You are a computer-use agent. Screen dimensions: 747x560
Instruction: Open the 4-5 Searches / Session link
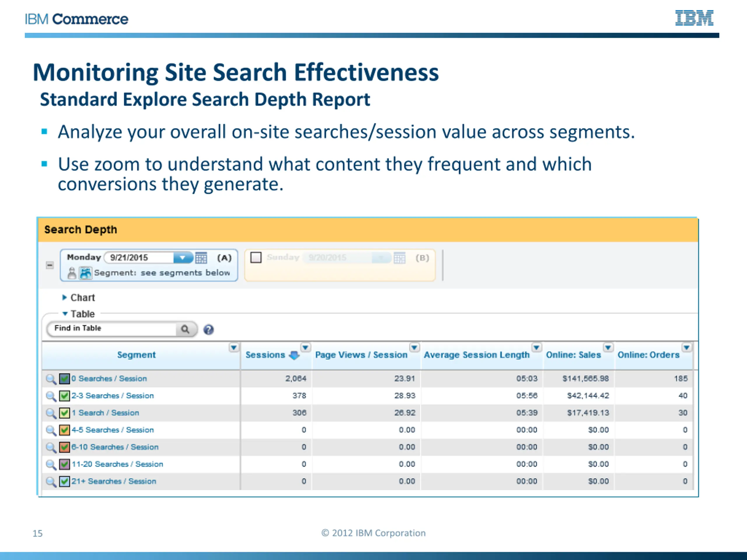[112, 430]
